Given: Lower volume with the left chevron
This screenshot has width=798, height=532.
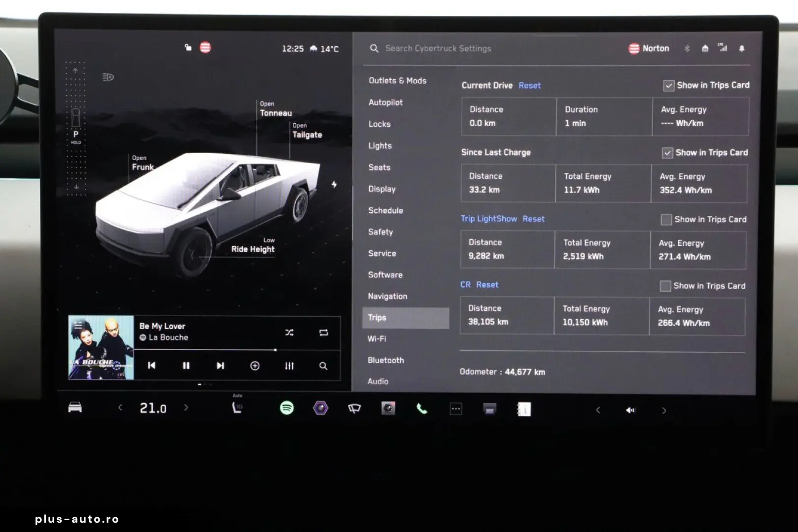Looking at the screenshot, I should [598, 410].
